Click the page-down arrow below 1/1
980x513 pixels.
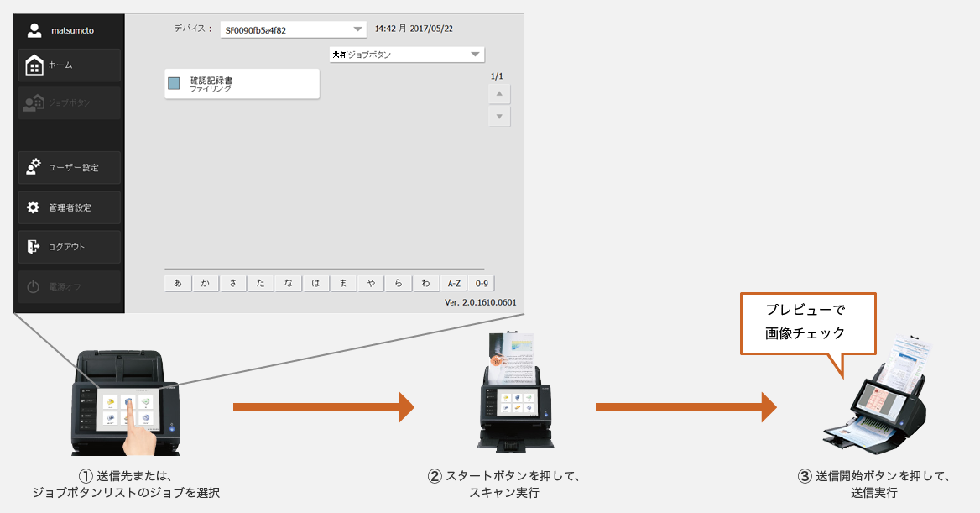click(x=498, y=115)
